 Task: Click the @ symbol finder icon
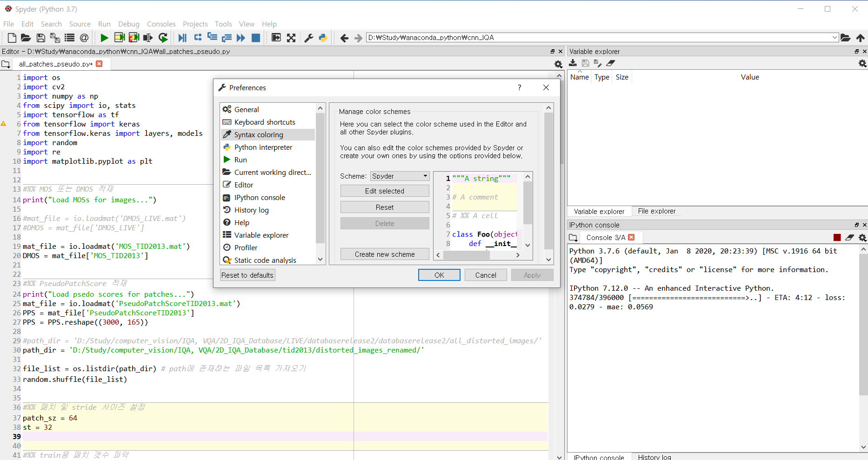[84, 38]
